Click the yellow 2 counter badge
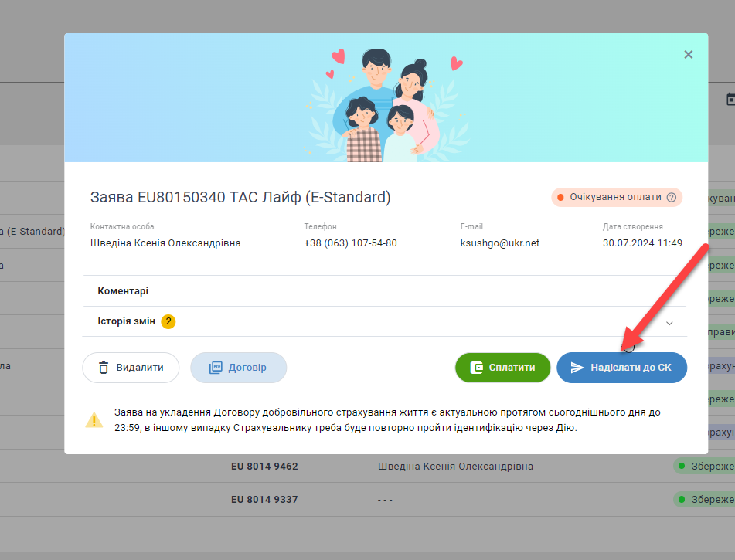This screenshot has width=735, height=560. click(x=168, y=321)
